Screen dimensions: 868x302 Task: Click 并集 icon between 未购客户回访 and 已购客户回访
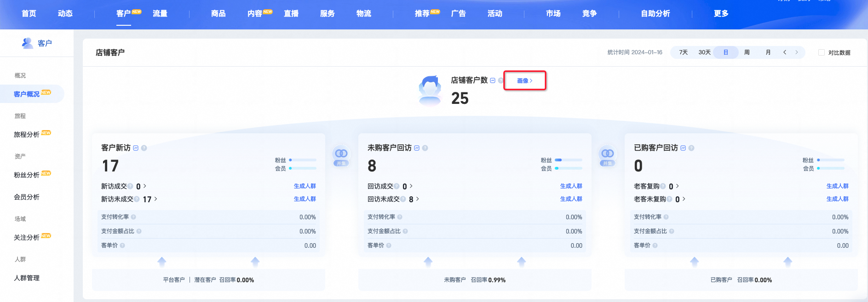coord(608,157)
